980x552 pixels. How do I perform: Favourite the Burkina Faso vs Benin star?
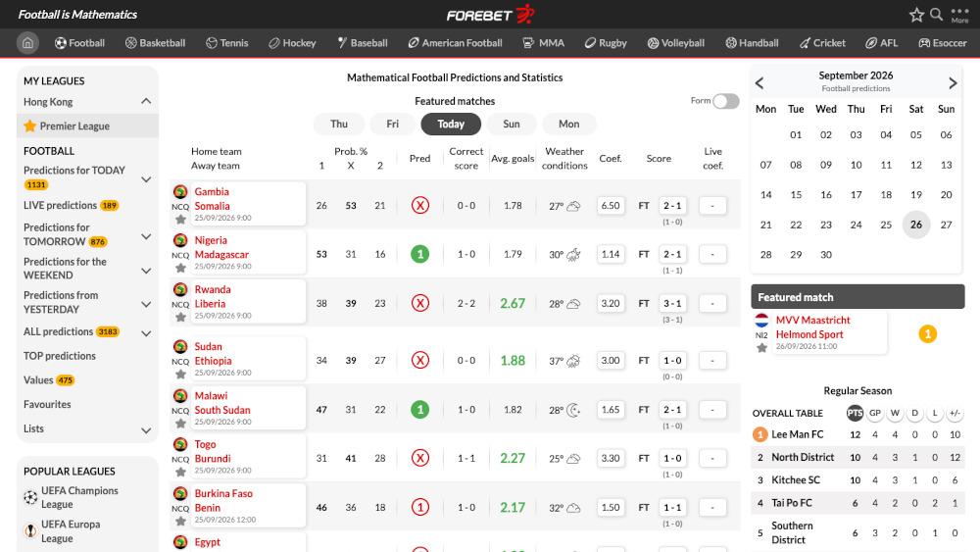(x=180, y=522)
